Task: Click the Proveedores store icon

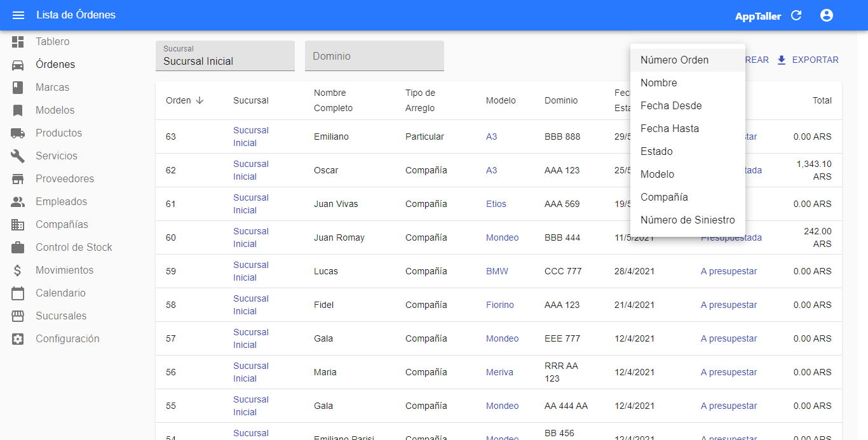Action: 18,179
